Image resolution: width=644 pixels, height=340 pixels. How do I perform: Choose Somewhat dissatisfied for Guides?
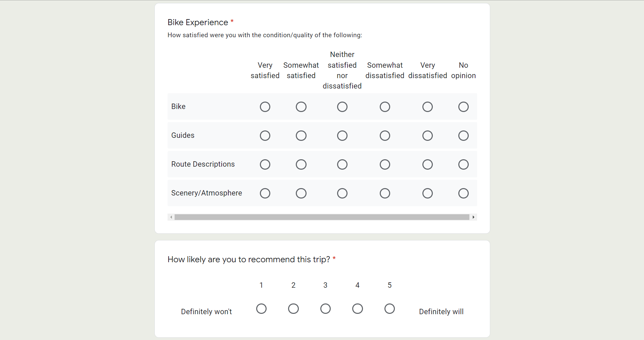click(x=385, y=136)
